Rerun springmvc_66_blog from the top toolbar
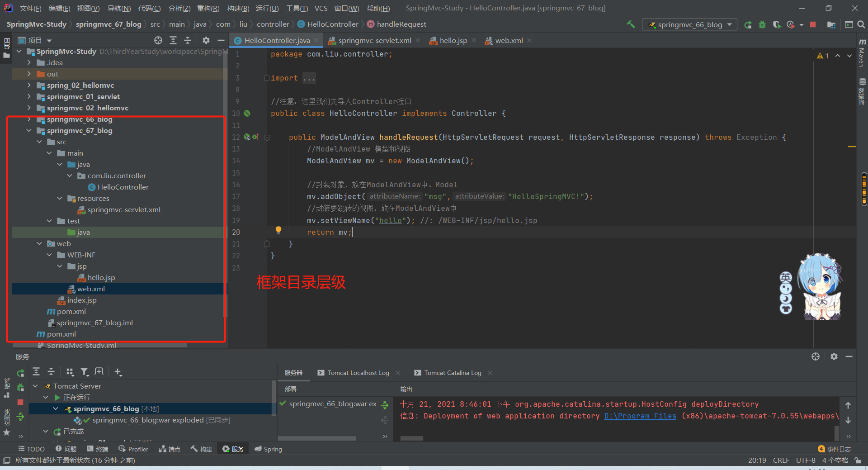 pyautogui.click(x=748, y=24)
